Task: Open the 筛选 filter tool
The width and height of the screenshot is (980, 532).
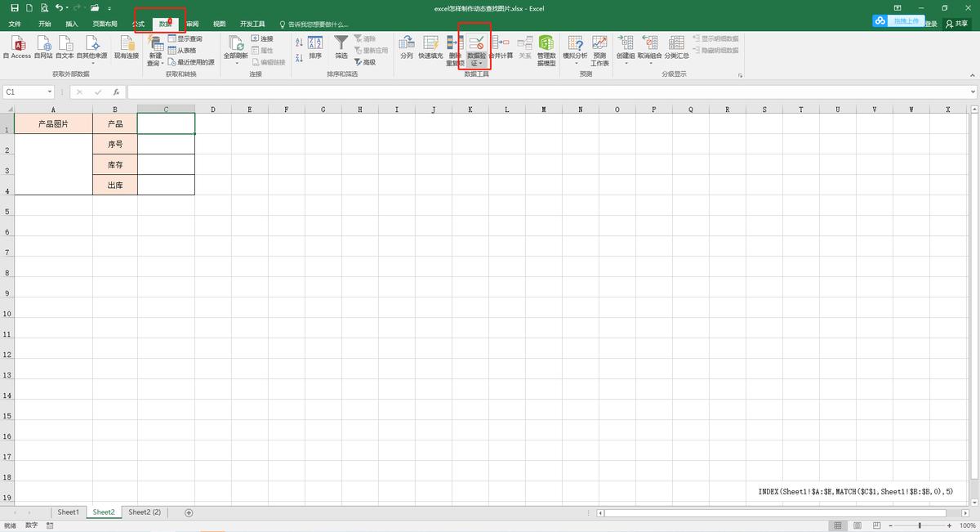Action: coord(341,47)
